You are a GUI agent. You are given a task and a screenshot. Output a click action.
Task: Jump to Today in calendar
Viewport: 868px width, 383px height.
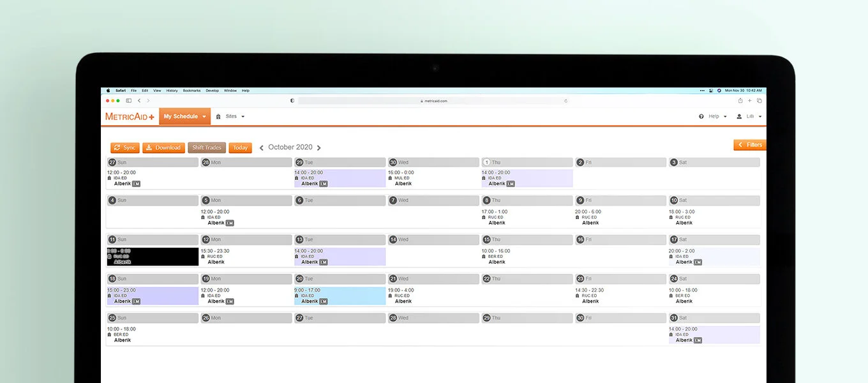pyautogui.click(x=240, y=147)
